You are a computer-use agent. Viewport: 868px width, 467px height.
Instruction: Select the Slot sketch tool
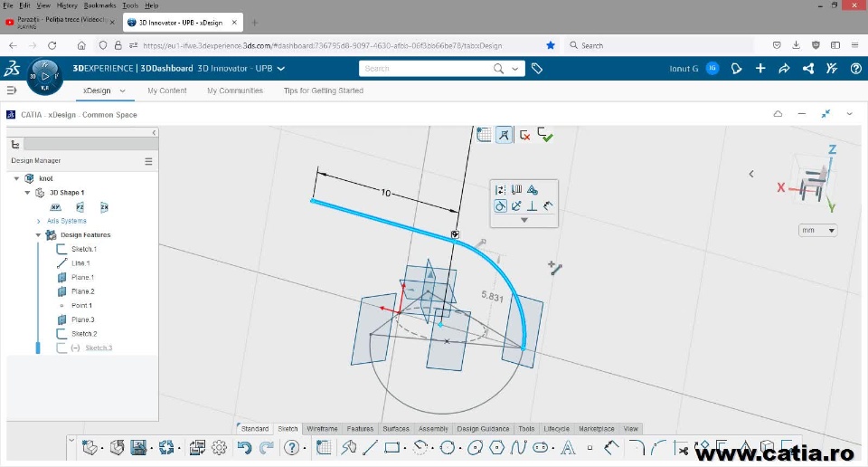(x=541, y=448)
